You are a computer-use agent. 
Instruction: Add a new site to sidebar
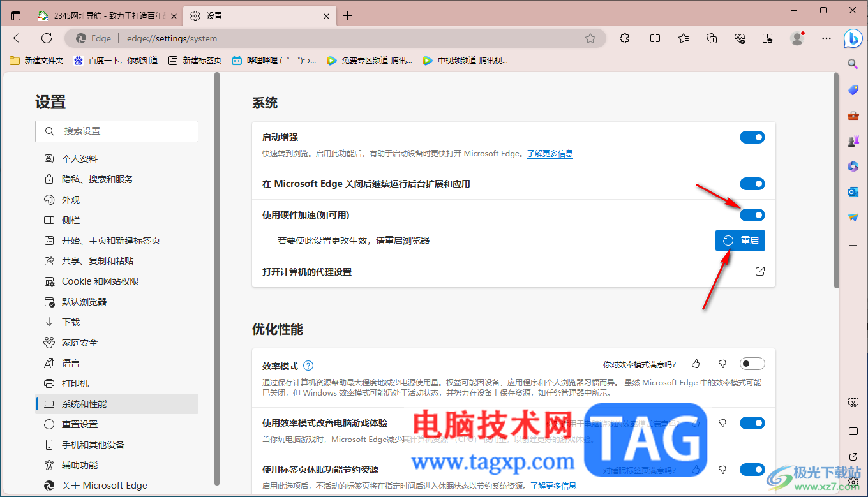[853, 245]
